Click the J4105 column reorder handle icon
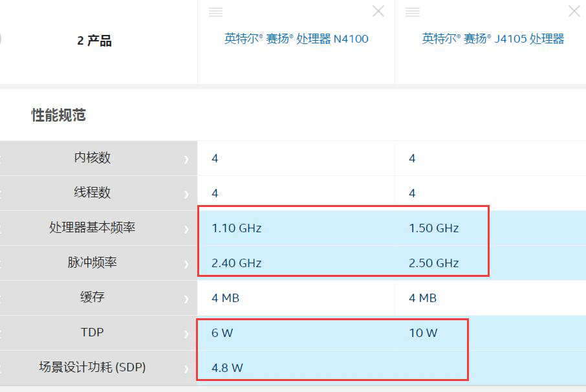 tap(413, 12)
